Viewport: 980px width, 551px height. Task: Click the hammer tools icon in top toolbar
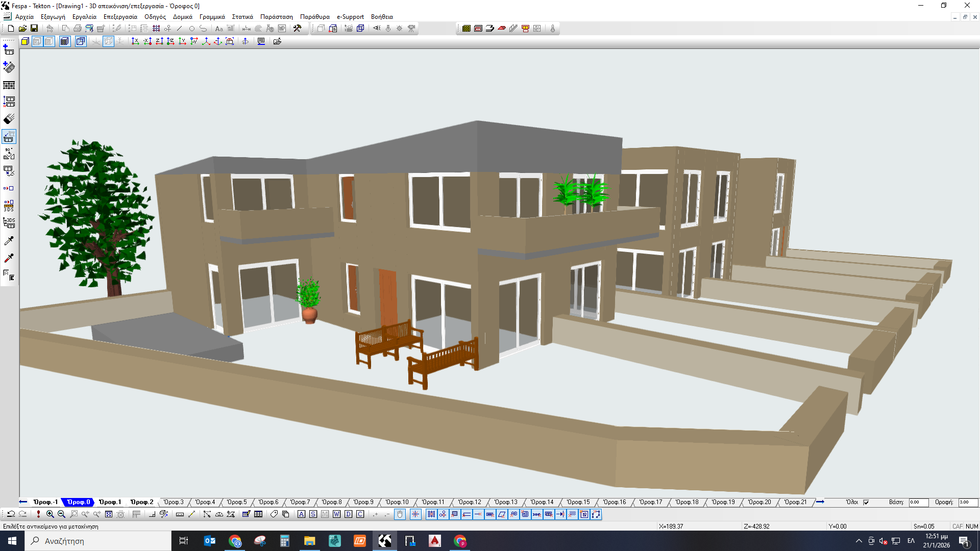pyautogui.click(x=297, y=29)
